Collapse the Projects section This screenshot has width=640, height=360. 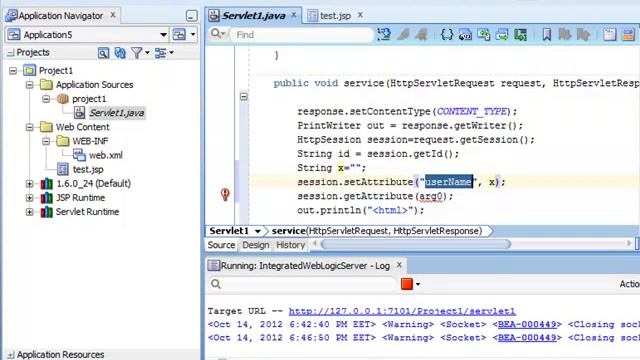point(10,53)
